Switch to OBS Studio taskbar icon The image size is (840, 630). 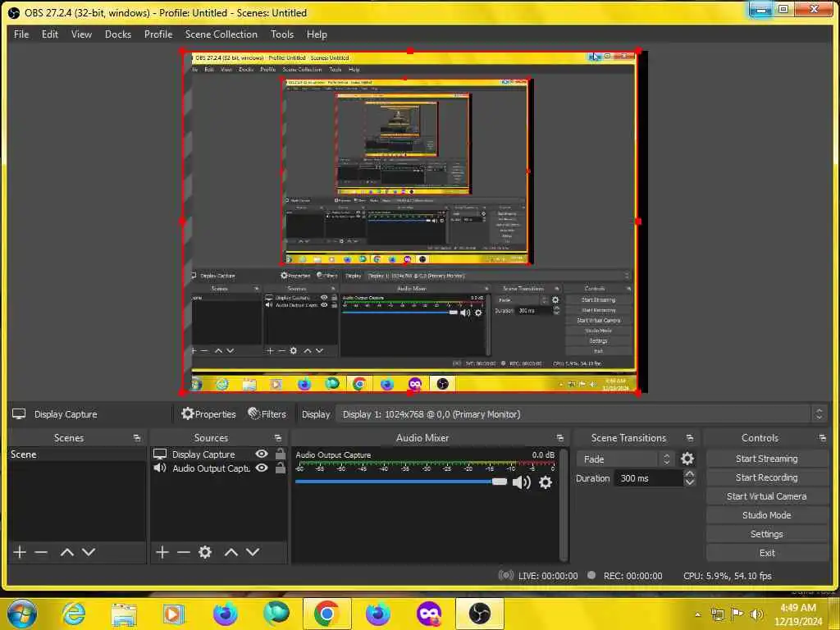point(479,614)
